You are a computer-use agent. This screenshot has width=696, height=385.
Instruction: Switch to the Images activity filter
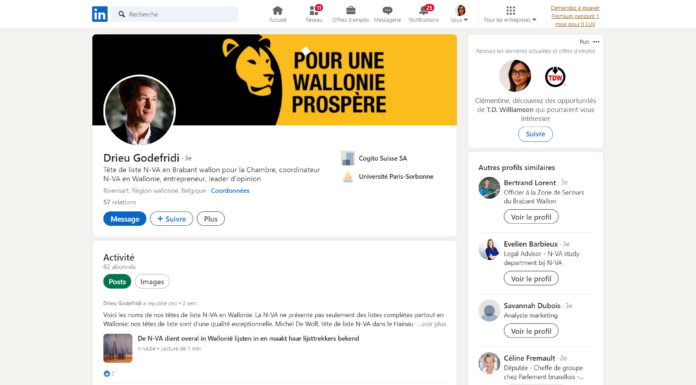(152, 282)
